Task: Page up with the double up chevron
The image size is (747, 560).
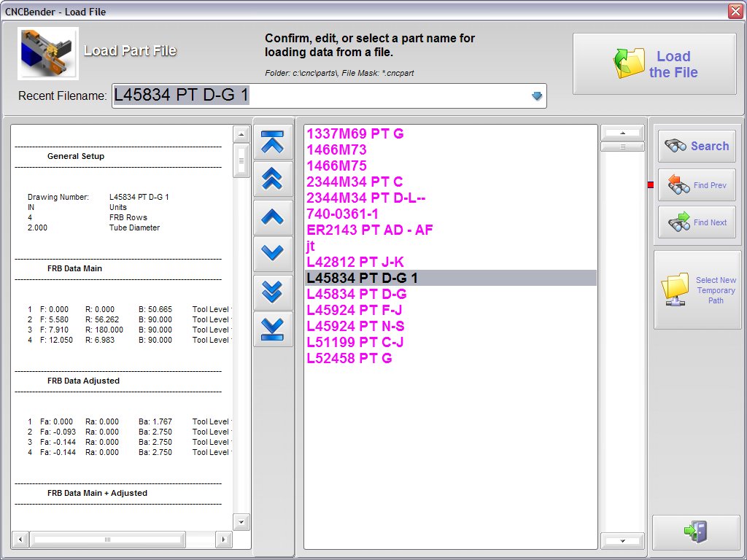Action: 272,179
